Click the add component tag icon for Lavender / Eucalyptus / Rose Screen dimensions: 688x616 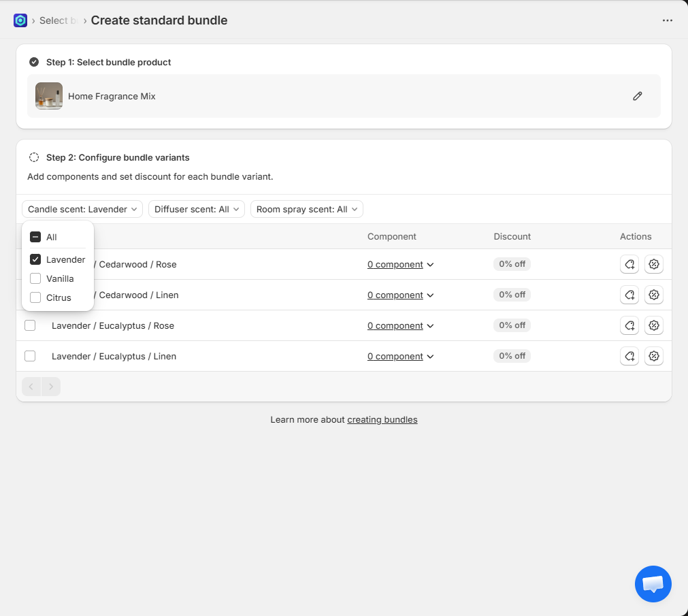[x=629, y=325]
